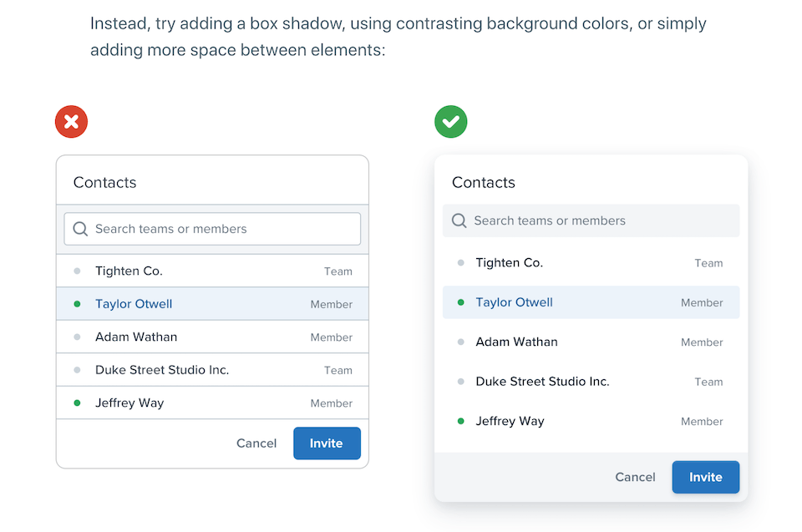This screenshot has width=802, height=532.
Task: Click the red X icon above left card
Action: 71,122
